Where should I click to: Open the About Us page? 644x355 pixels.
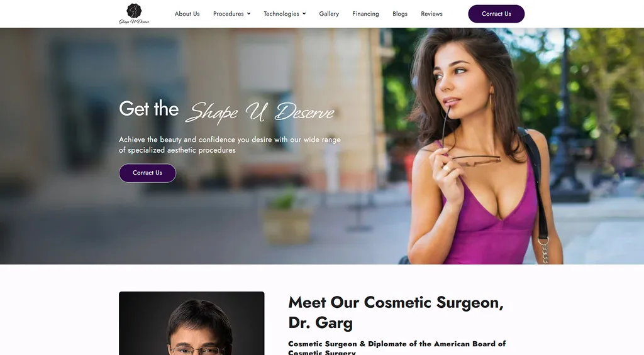[x=187, y=14]
